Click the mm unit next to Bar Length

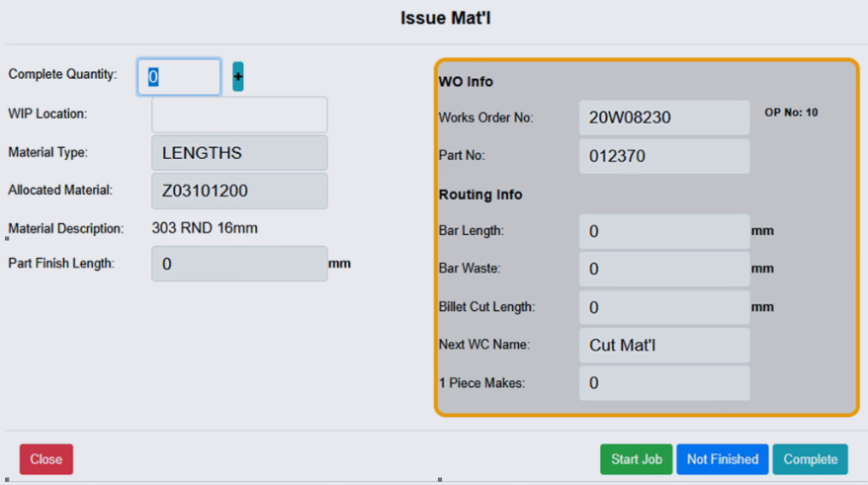click(762, 230)
